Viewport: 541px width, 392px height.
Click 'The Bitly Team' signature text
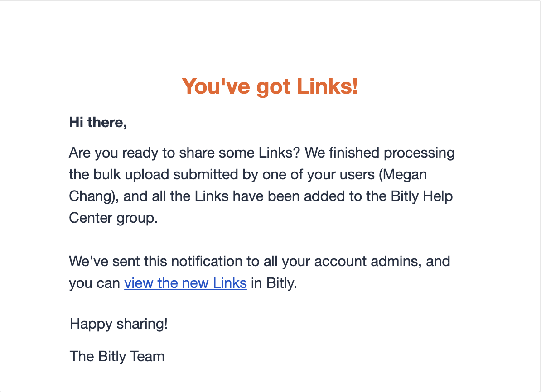[117, 357]
